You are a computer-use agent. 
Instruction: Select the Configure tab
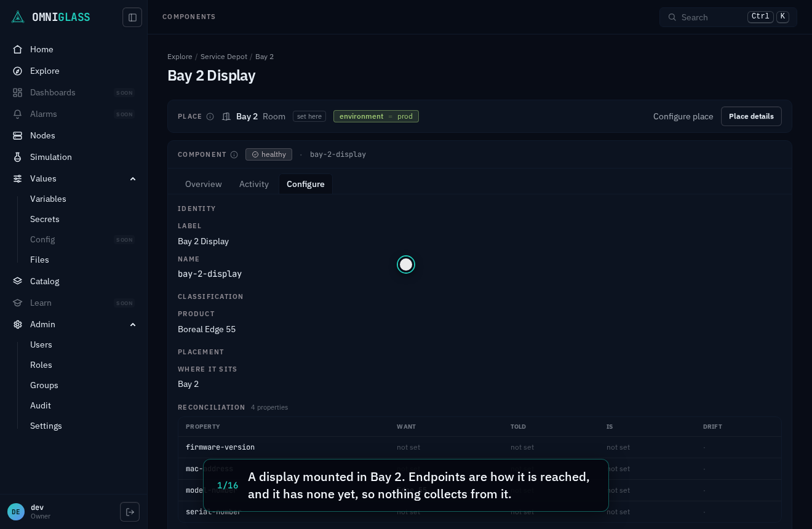[306, 184]
